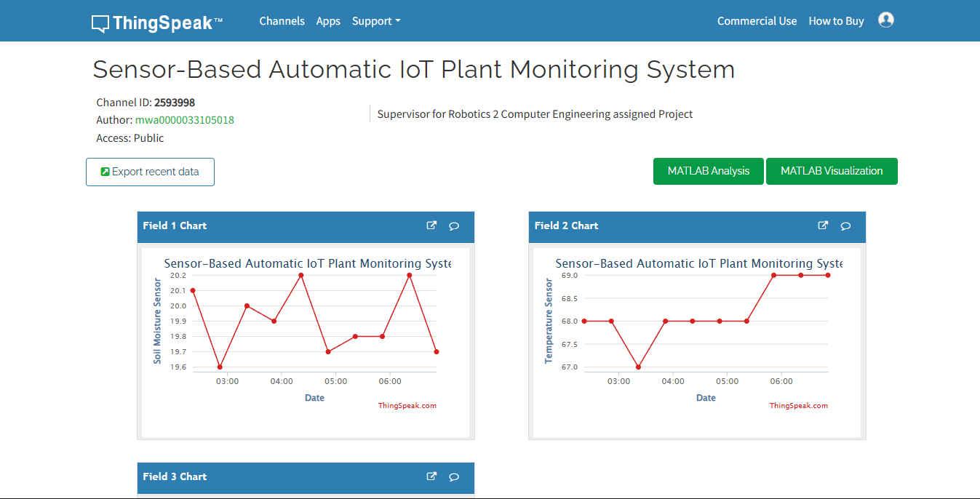Click the How to Buy link
Viewport: 980px width, 499px height.
pos(836,20)
